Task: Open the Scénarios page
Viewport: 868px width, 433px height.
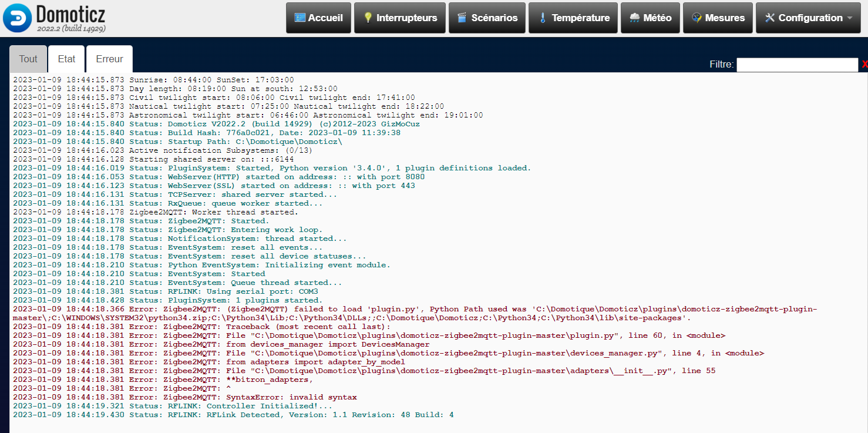Action: click(x=487, y=18)
